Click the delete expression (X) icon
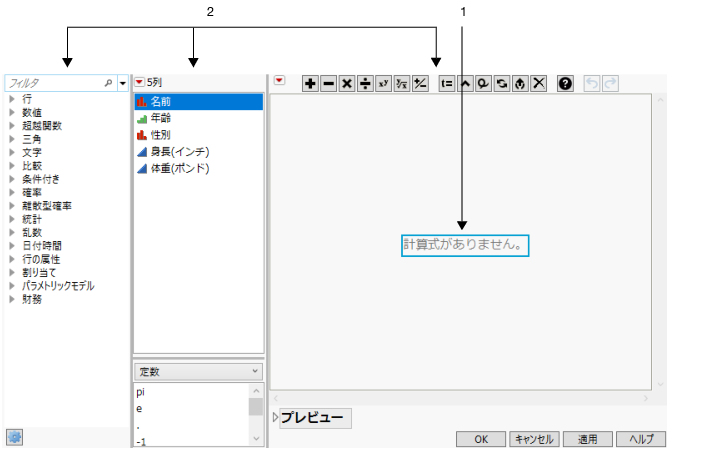 point(539,84)
